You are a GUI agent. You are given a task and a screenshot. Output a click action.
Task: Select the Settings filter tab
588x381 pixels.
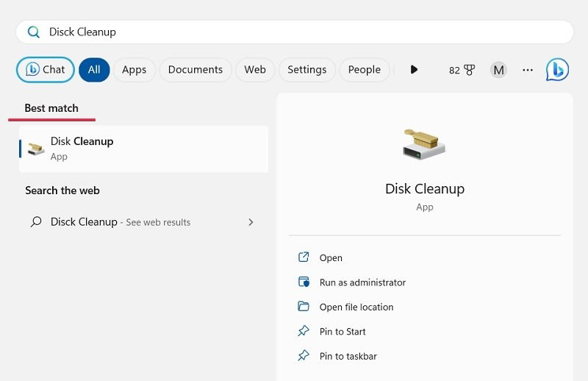[306, 70]
